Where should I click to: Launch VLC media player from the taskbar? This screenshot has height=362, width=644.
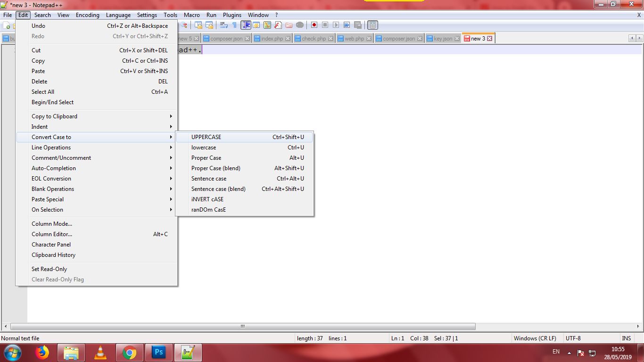click(100, 352)
